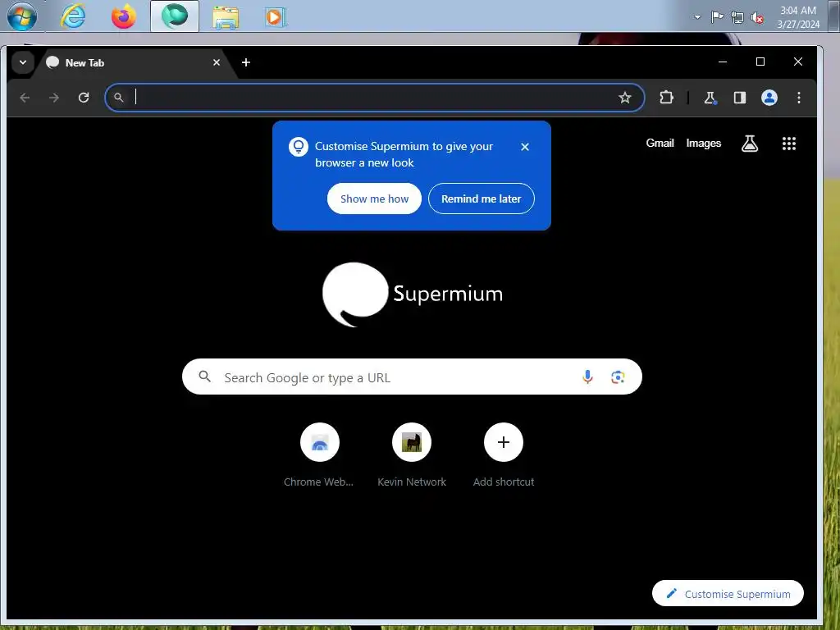The image size is (840, 630).
Task: Start voice search with microphone icon
Action: [x=587, y=377]
